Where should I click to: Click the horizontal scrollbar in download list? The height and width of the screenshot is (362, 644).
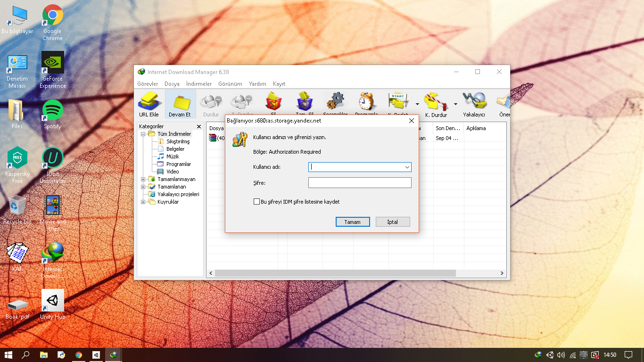(x=336, y=273)
